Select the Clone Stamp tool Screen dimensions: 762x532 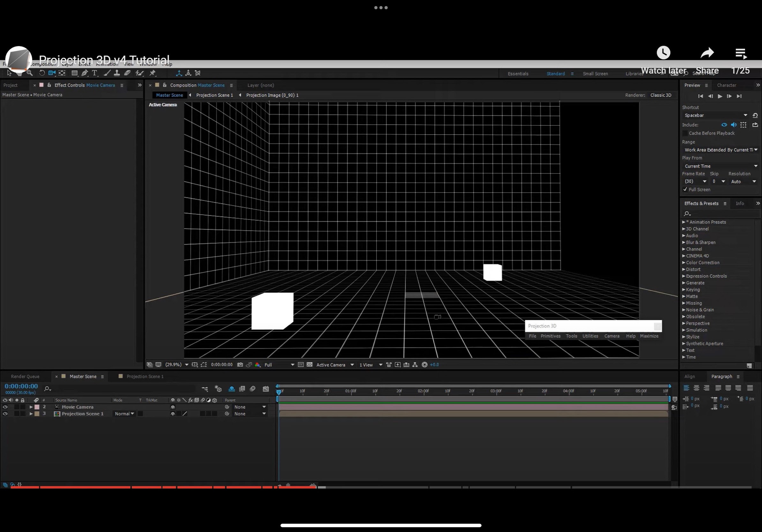117,73
